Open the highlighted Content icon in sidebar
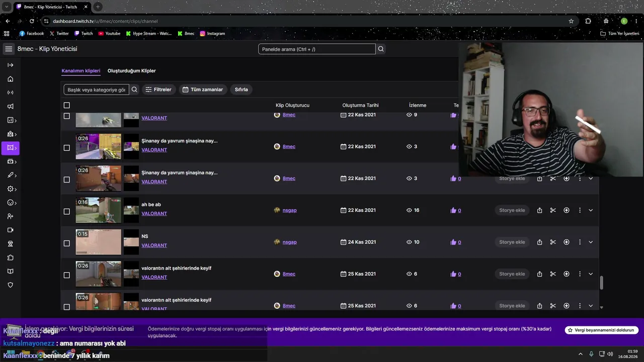Image resolution: width=644 pixels, height=362 pixels. click(x=10, y=148)
